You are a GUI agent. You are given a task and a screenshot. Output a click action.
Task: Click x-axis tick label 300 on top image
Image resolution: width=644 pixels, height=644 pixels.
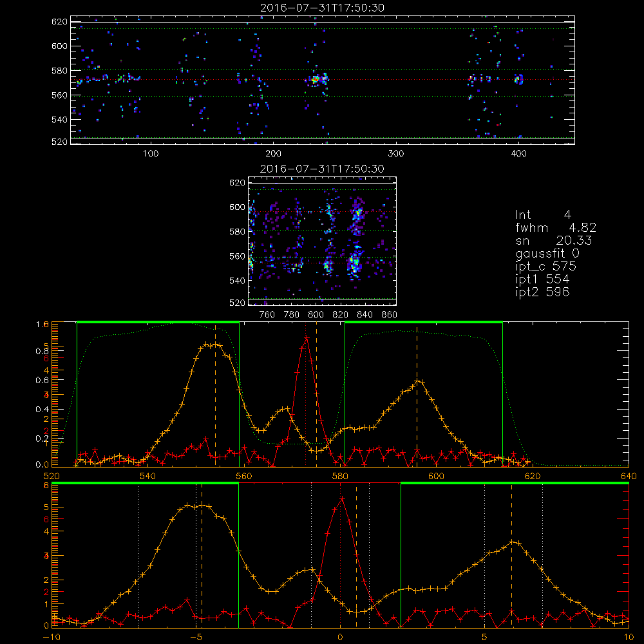point(396,154)
